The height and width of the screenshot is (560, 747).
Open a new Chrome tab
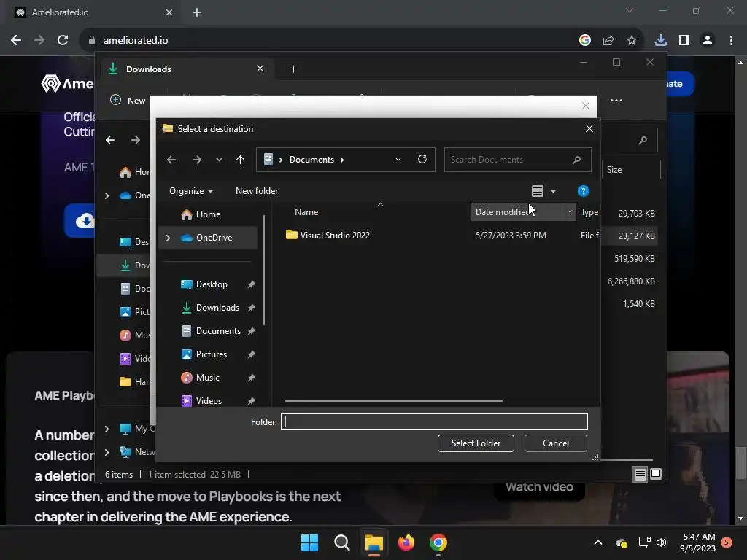[197, 12]
